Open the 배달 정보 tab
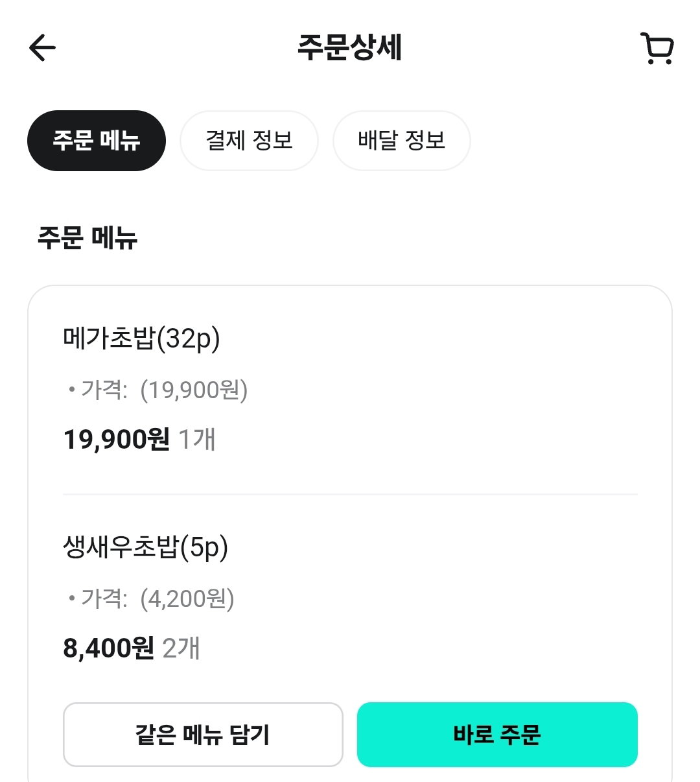The width and height of the screenshot is (700, 782). (x=401, y=141)
